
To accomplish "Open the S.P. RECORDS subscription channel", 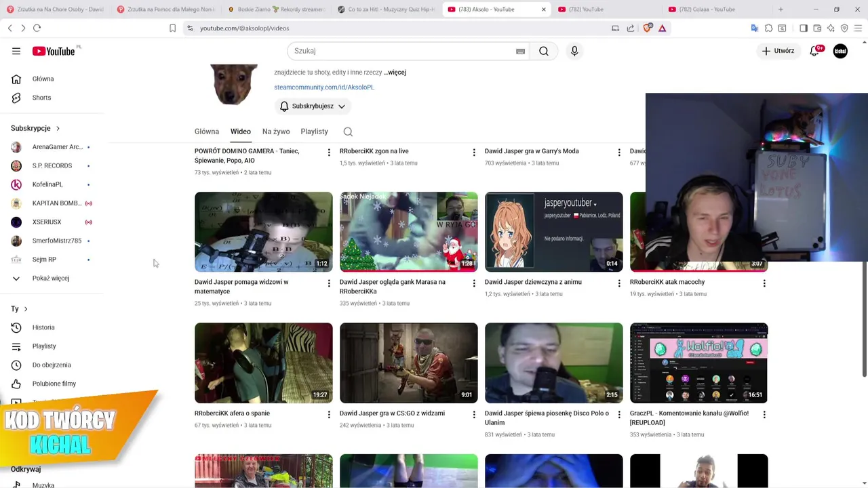I will click(x=51, y=165).
